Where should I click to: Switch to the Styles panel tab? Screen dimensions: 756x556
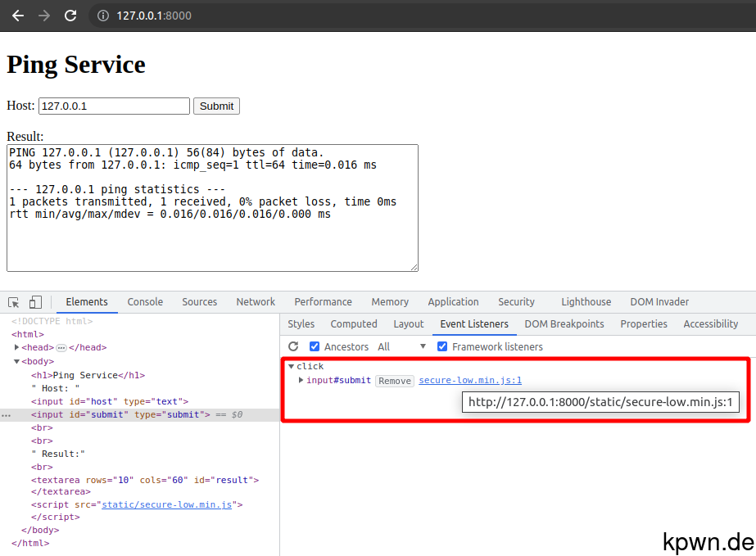[301, 323]
